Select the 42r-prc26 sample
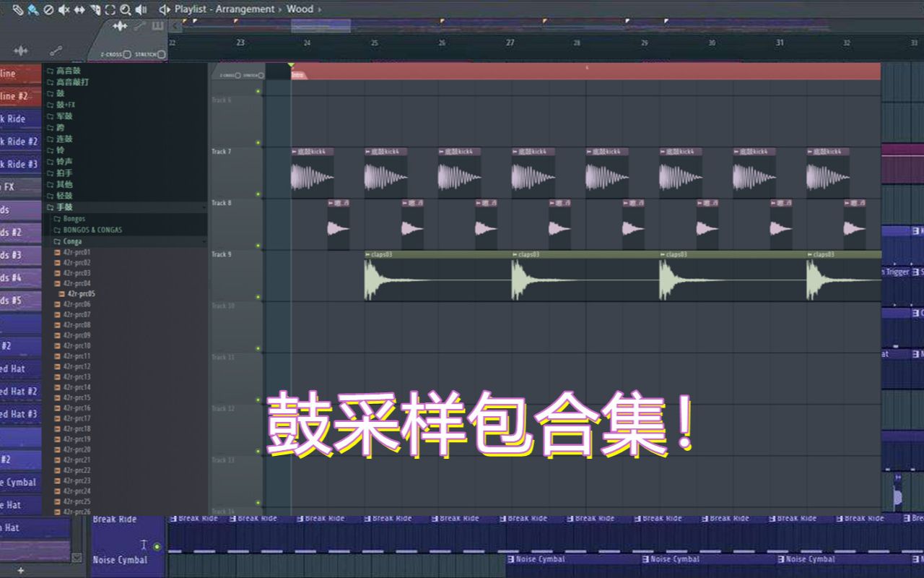 click(73, 512)
